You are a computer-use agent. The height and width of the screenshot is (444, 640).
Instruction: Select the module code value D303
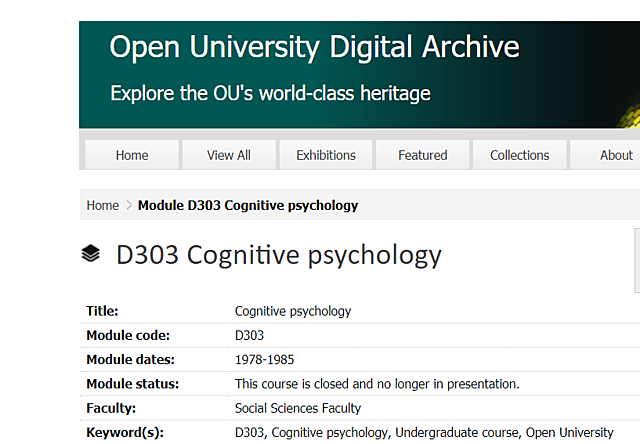click(249, 335)
